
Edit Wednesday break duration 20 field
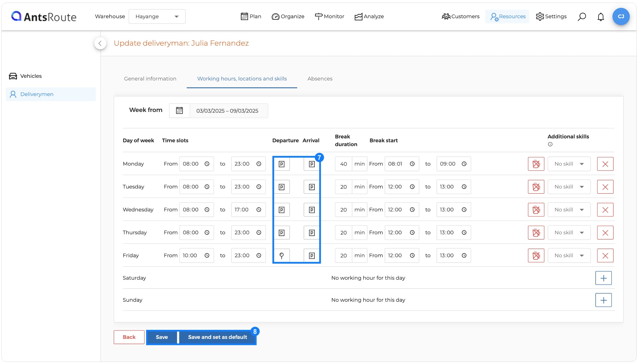click(x=343, y=210)
